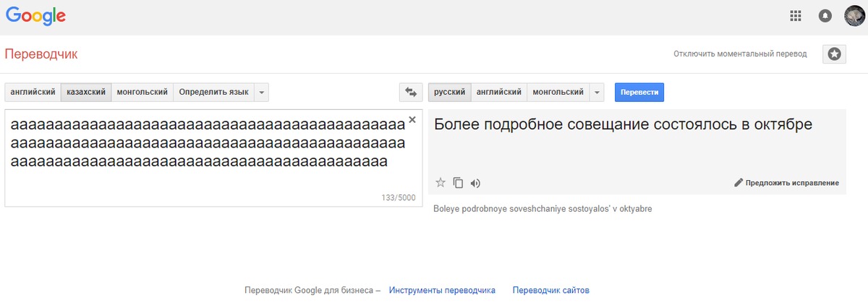Listen to the translation speaker icon
Viewport: 868px width, 303px height.
tap(475, 183)
